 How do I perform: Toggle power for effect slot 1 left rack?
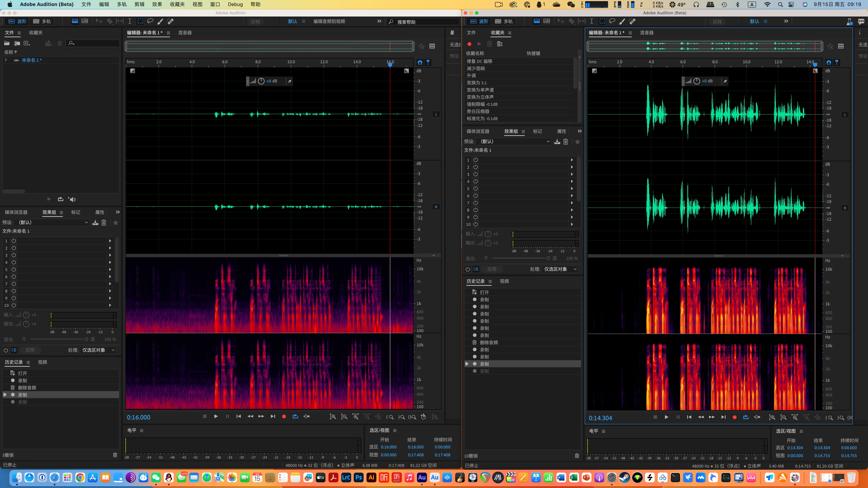[x=14, y=241]
